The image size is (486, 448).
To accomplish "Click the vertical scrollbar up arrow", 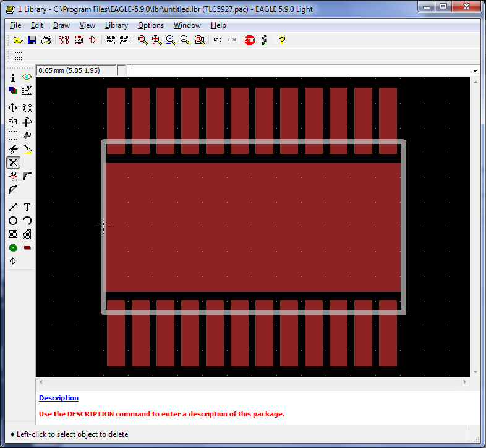I will tap(475, 82).
